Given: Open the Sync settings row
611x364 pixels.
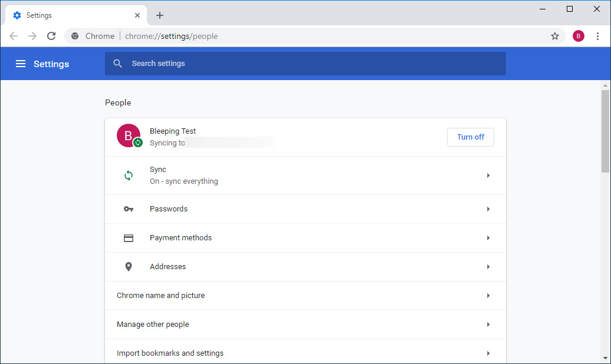Looking at the screenshot, I should (305, 176).
